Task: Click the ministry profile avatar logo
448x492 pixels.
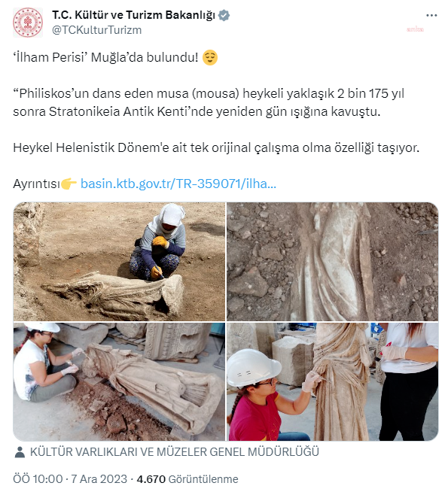Action: point(28,23)
